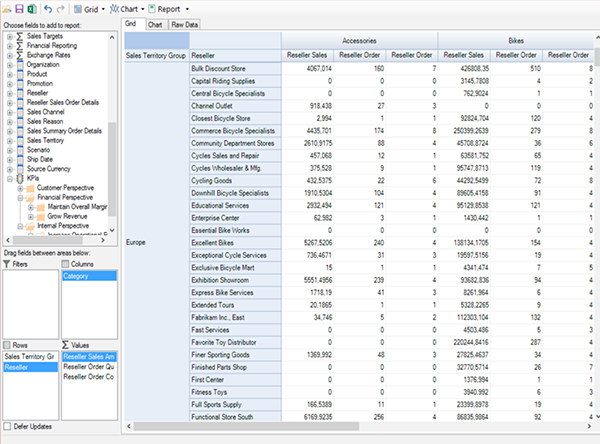
Task: Click field tree horizontal scroll right arrow
Action: point(103,240)
